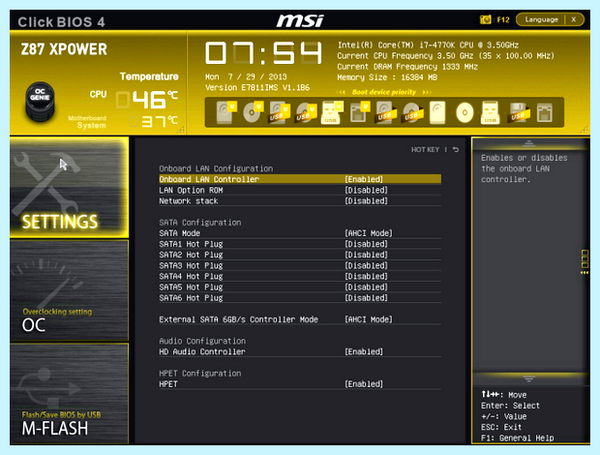Click the back arrow next to HOT KEY

(455, 150)
